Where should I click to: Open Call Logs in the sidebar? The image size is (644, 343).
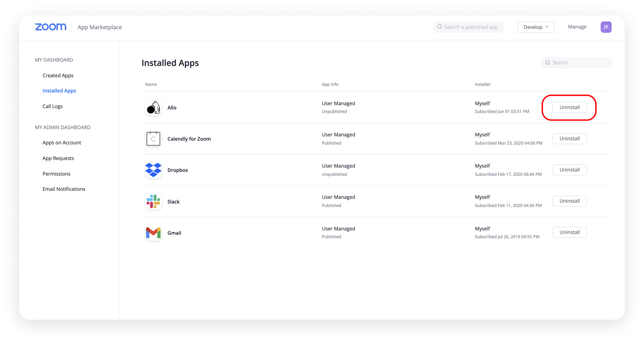[52, 106]
